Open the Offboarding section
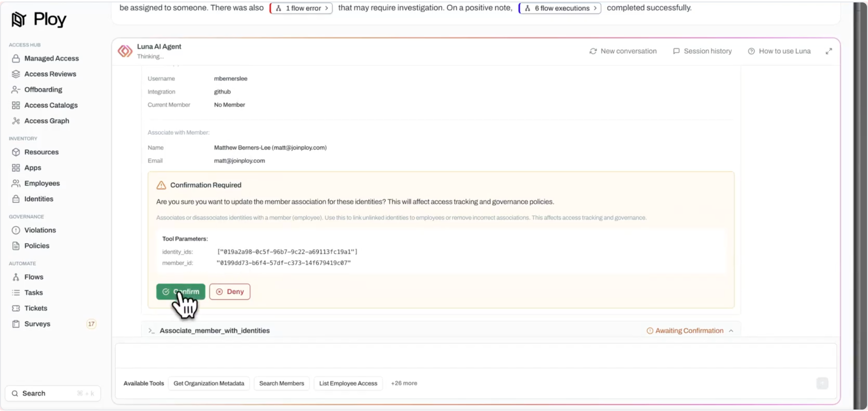This screenshot has height=411, width=868. [x=43, y=90]
